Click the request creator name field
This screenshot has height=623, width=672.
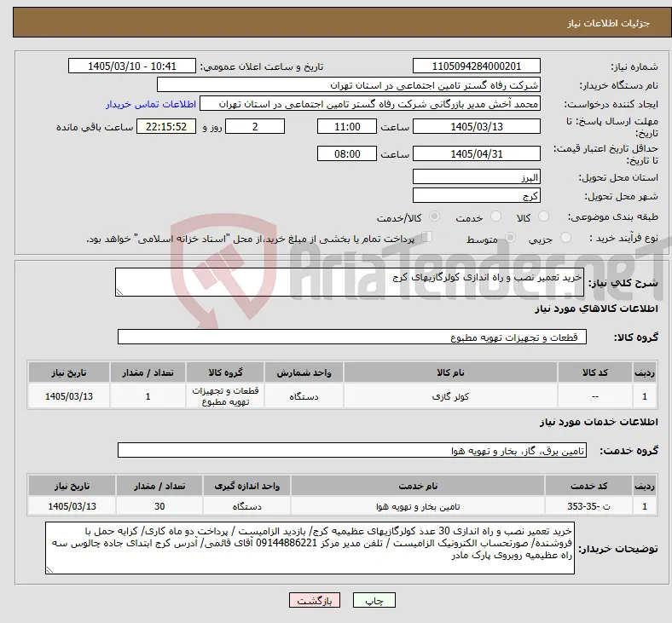pos(370,104)
